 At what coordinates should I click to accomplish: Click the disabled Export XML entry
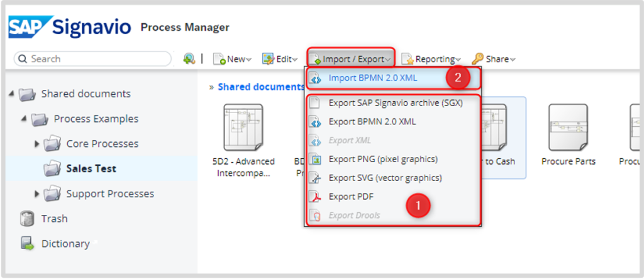(x=393, y=141)
